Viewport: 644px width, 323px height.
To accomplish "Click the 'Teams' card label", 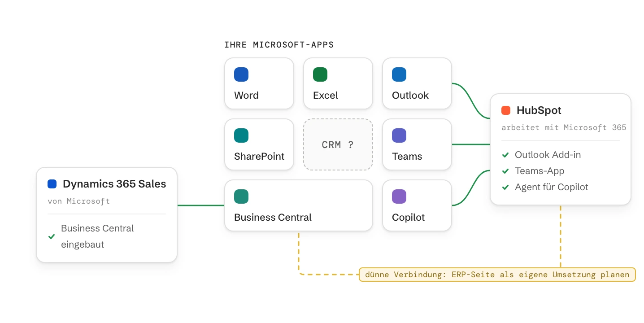I will point(407,157).
